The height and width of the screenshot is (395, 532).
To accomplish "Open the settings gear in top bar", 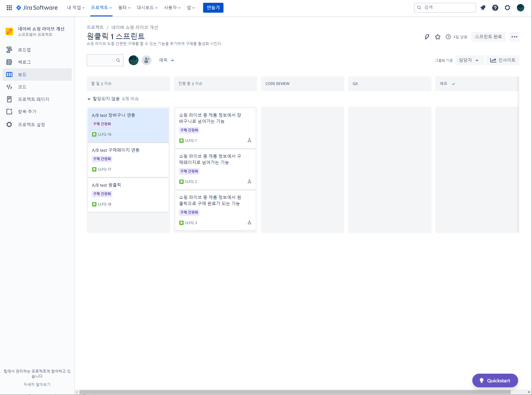I will coord(508,8).
